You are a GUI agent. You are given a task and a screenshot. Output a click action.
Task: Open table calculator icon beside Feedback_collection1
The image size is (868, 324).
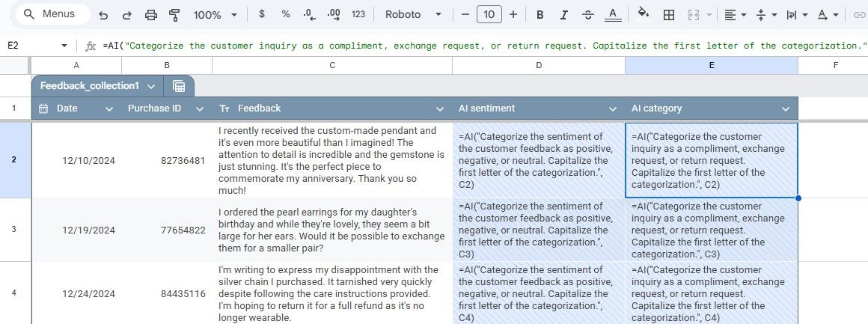point(178,86)
